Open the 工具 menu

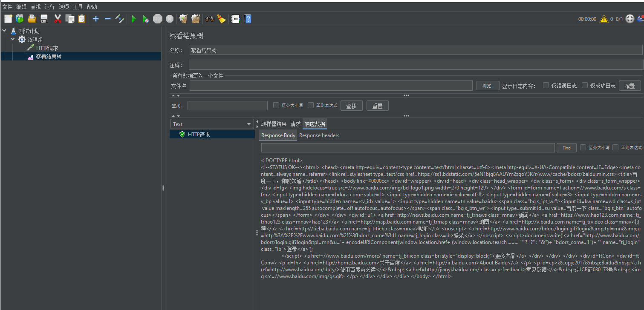(78, 7)
